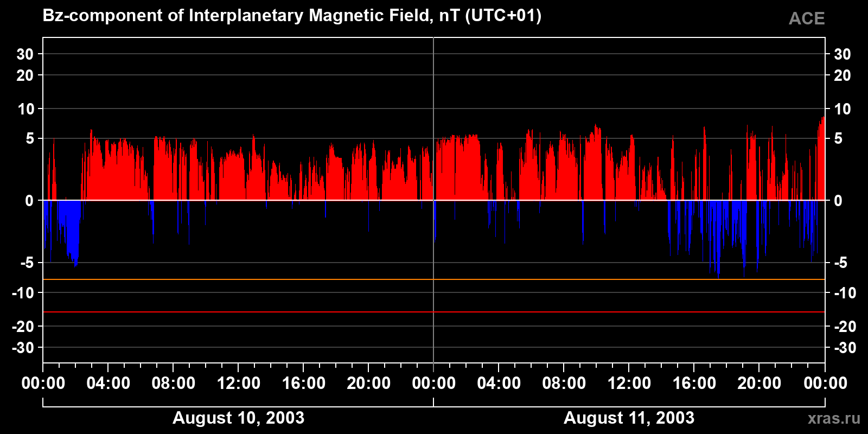
Task: Click the "5" label on the left axis
Action: click(30, 139)
